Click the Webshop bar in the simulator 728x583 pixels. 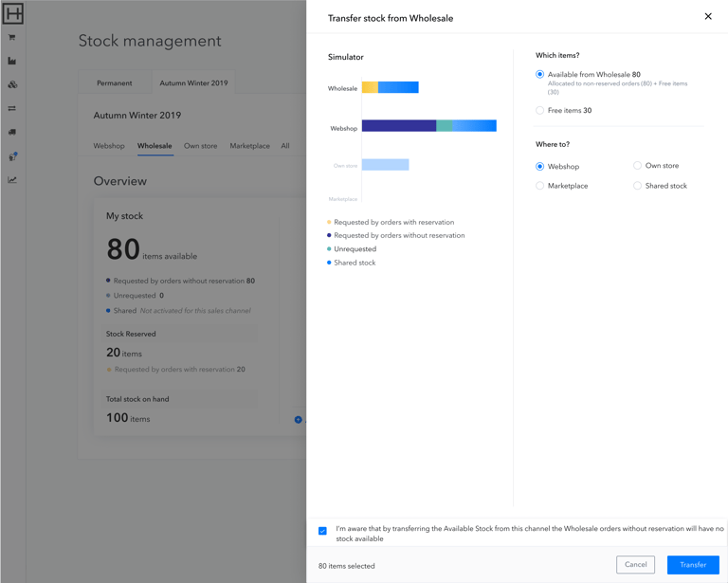click(428, 126)
